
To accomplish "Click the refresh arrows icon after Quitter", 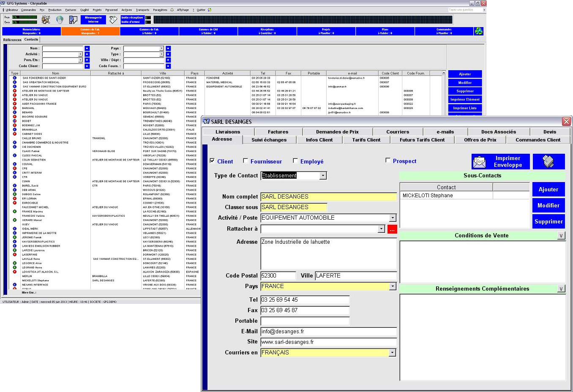I will 210,10.
